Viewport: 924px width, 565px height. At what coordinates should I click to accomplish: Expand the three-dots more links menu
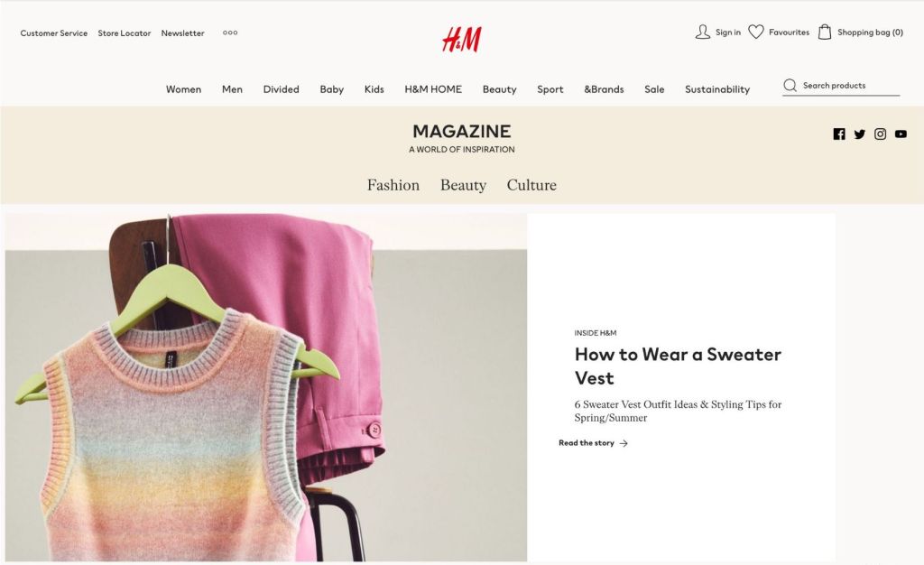[230, 33]
